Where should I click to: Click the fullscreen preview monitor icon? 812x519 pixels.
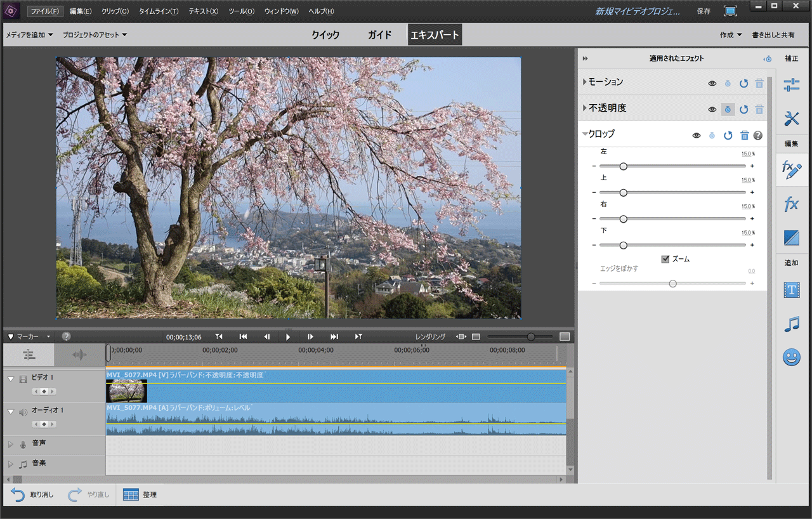pos(730,11)
